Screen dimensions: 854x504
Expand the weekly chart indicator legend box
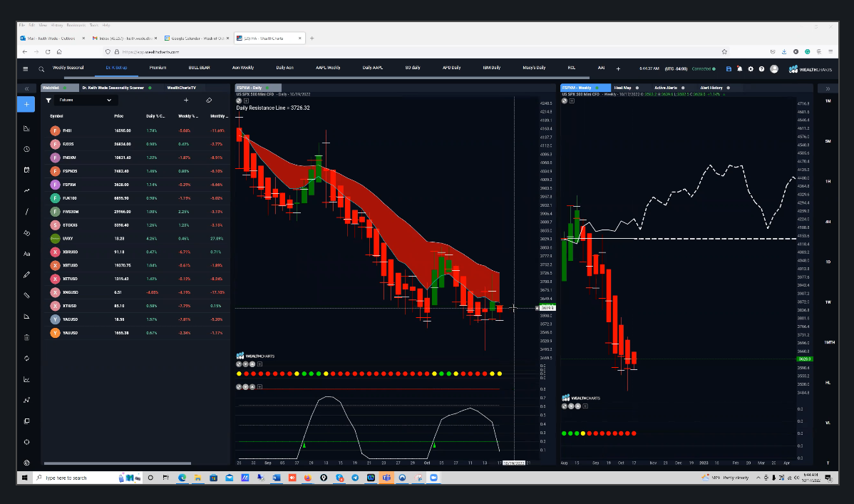click(x=571, y=101)
